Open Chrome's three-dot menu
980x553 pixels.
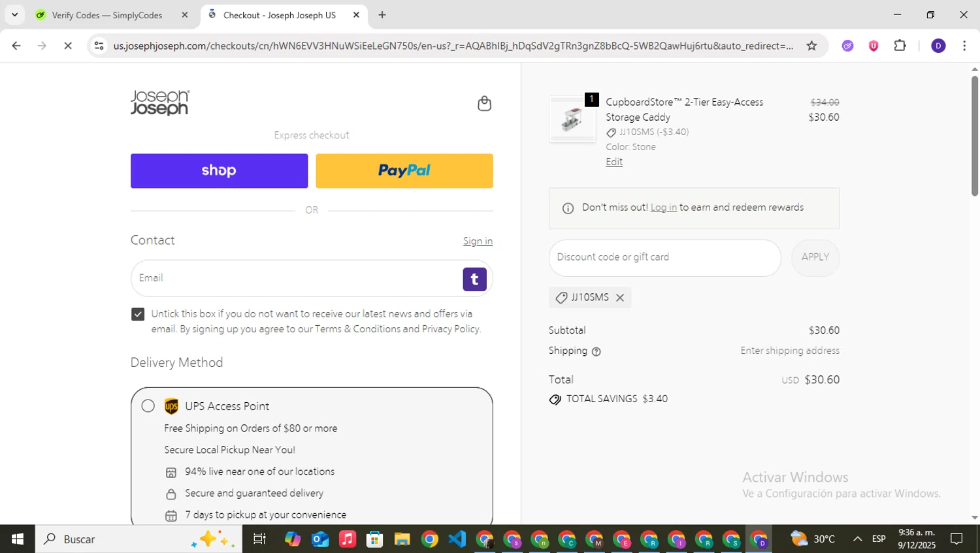pos(964,46)
